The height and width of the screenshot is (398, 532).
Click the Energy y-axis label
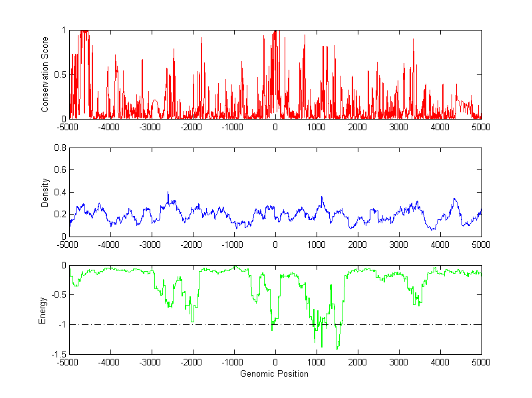pyautogui.click(x=43, y=310)
